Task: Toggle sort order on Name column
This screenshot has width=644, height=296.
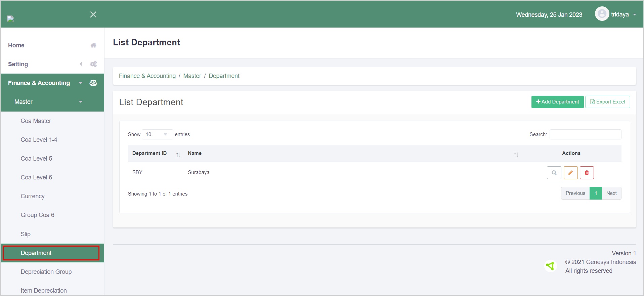Action: 516,154
